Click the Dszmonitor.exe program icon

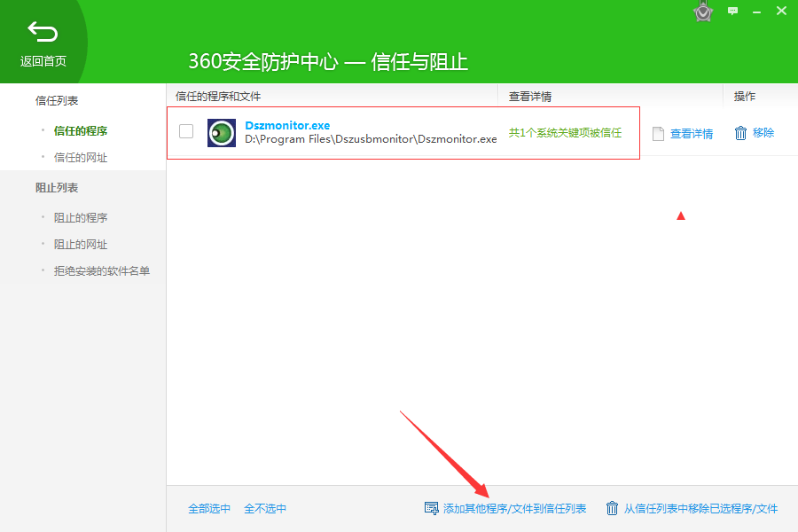pyautogui.click(x=222, y=133)
